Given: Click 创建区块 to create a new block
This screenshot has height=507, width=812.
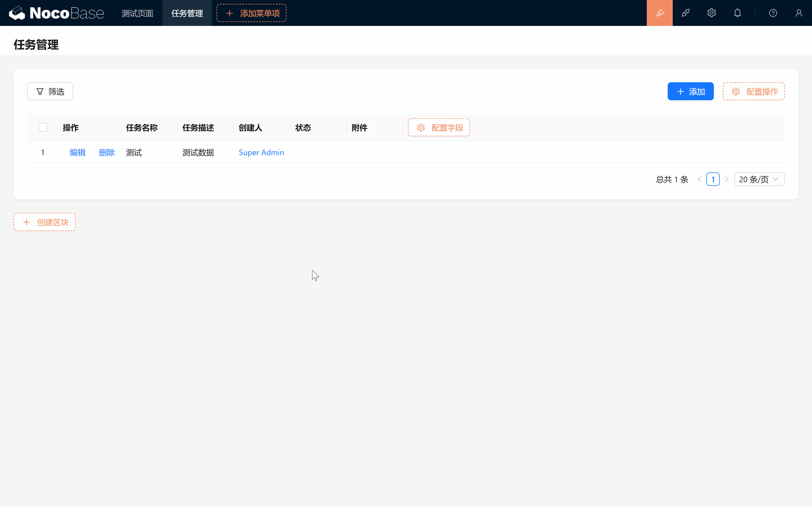Looking at the screenshot, I should point(45,222).
